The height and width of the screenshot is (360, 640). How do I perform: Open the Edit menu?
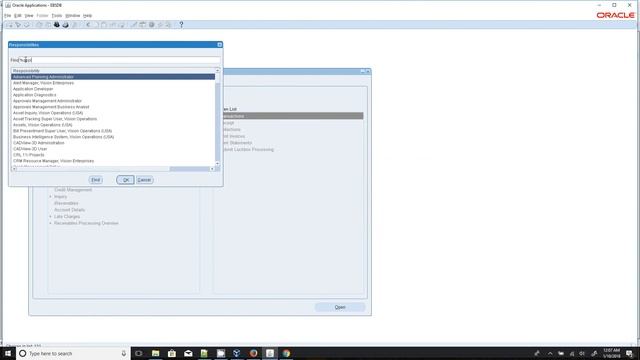tap(18, 16)
